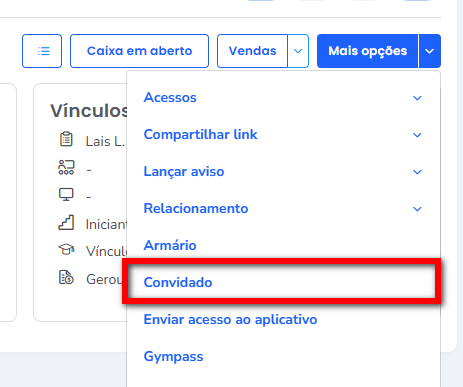Image resolution: width=463 pixels, height=387 pixels.
Task: Click the list view icon button
Action: coord(42,51)
